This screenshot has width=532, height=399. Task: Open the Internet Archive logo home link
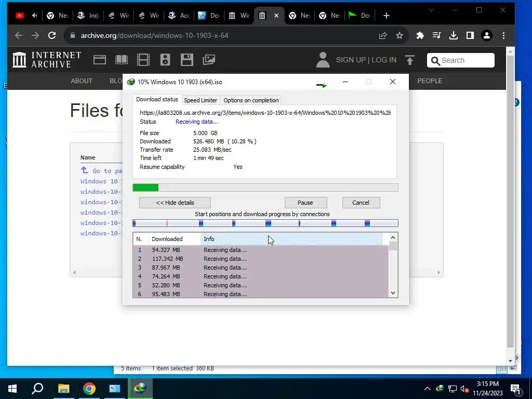click(x=47, y=60)
